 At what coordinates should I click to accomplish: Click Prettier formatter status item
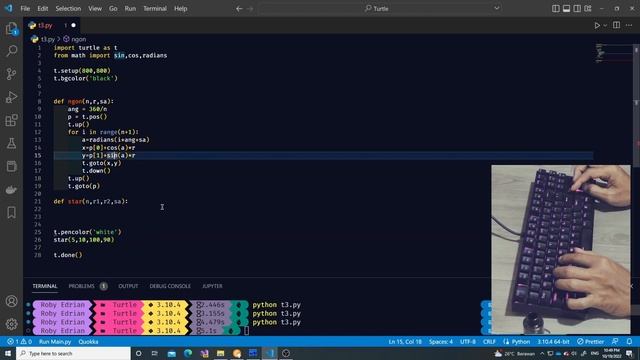(x=590, y=342)
